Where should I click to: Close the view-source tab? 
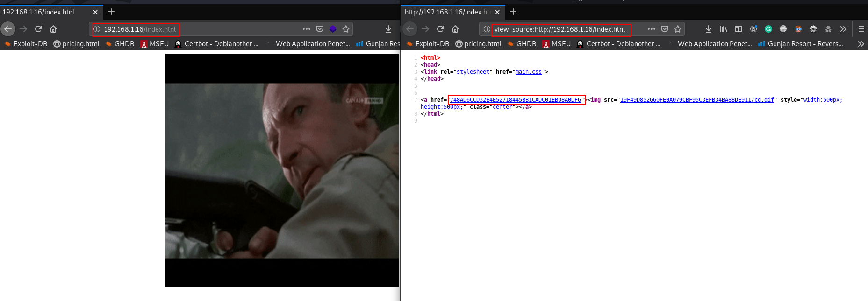[x=497, y=12]
